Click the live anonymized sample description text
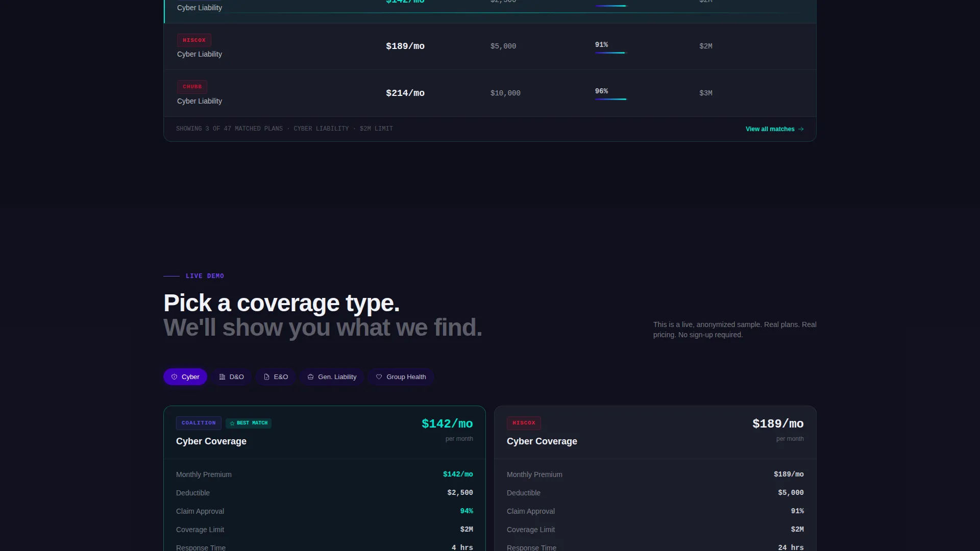 (x=735, y=330)
